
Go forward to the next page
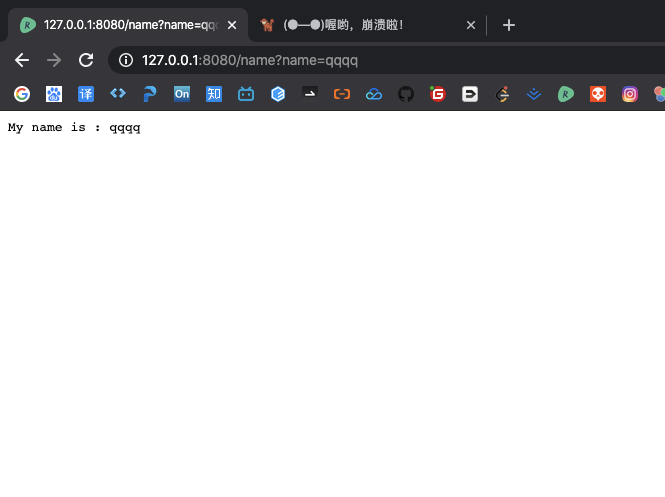coord(54,60)
